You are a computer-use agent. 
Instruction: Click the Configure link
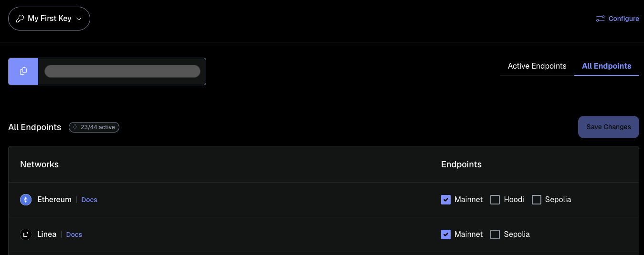pyautogui.click(x=623, y=19)
